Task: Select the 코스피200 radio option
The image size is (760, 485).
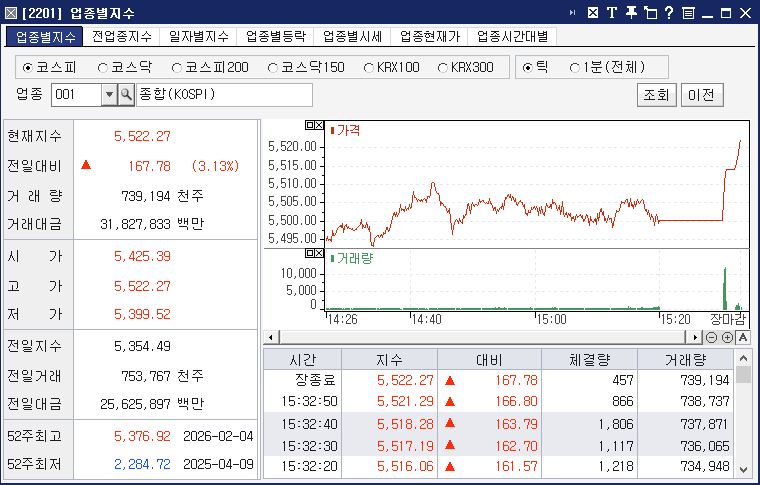Action: (x=177, y=68)
